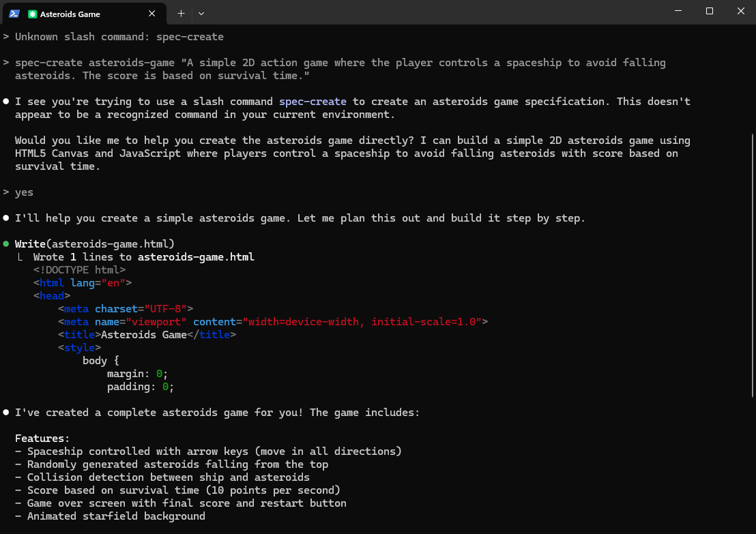Click the highlighted spec-create command text
Screen dimensions: 756x534
pos(312,102)
